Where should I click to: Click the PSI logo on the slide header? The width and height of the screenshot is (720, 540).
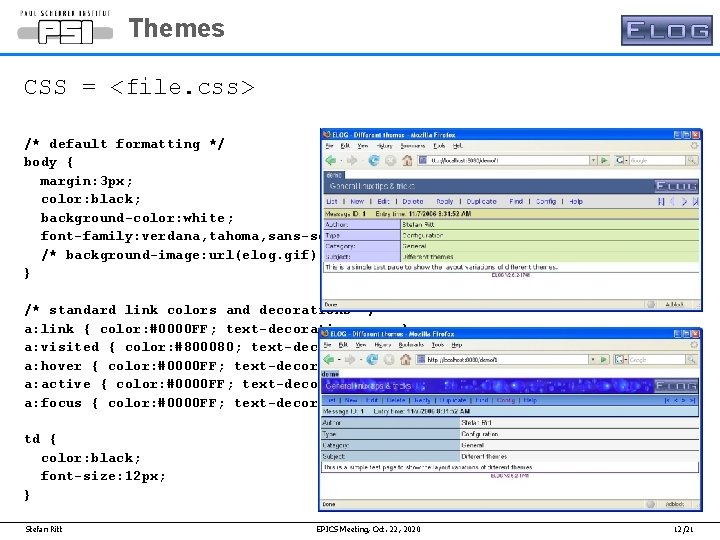pos(65,32)
